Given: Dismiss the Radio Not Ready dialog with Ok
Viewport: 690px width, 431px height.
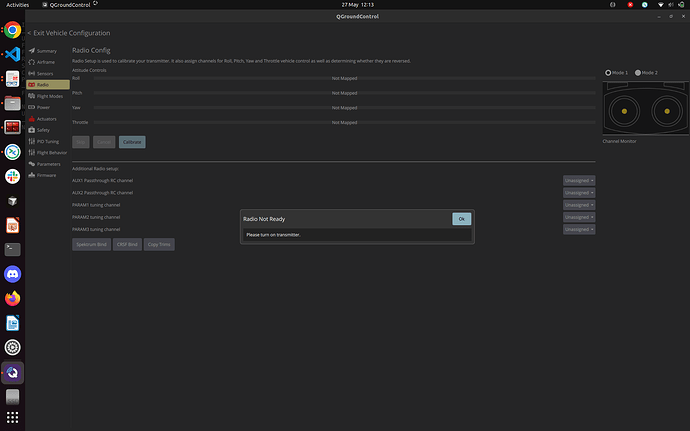Looking at the screenshot, I should pos(461,219).
